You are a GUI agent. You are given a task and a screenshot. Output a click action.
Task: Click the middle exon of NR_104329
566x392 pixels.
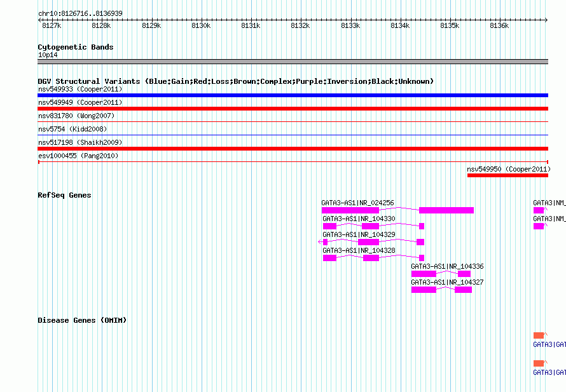[x=369, y=242]
